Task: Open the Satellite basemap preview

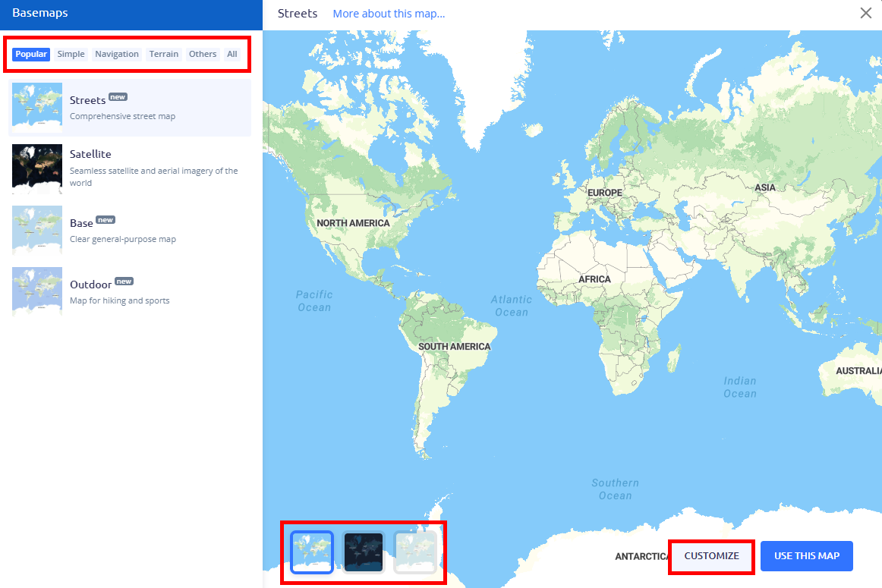Action: pos(36,168)
